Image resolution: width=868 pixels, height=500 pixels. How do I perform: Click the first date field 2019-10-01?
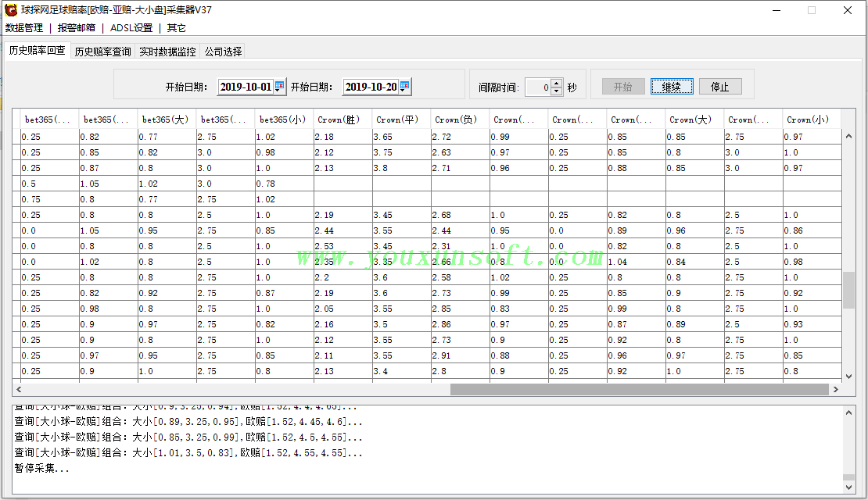(246, 87)
